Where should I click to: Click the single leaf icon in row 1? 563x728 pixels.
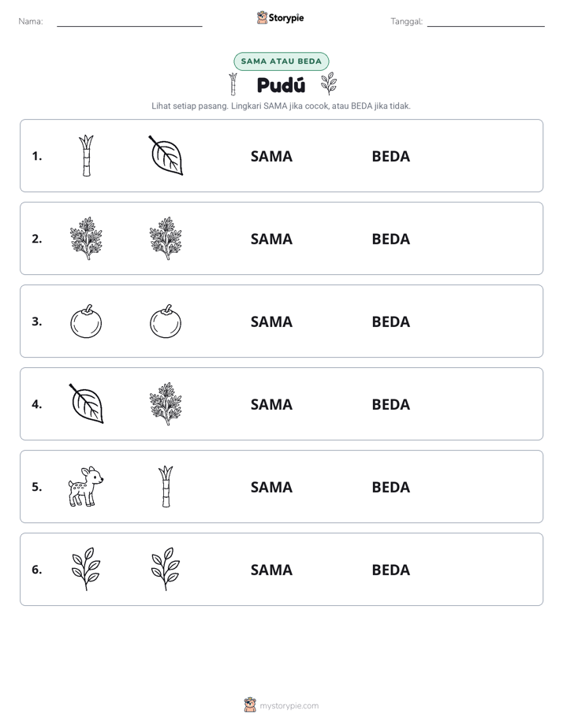pyautogui.click(x=166, y=156)
